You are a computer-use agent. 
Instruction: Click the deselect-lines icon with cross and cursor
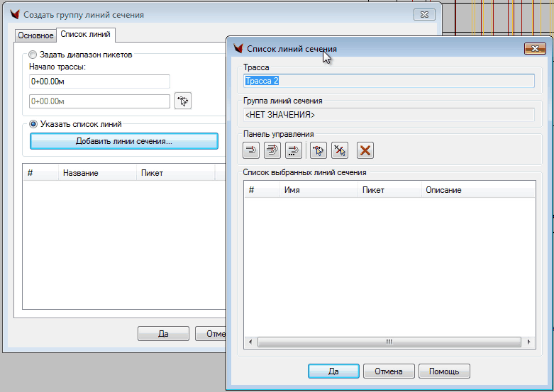point(340,150)
